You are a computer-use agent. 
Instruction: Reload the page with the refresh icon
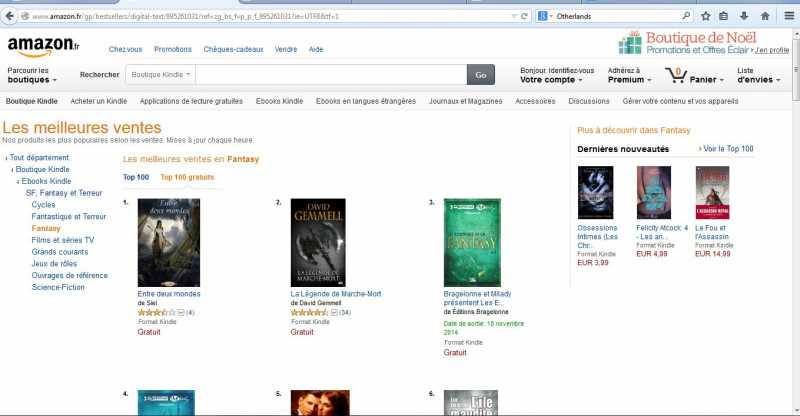click(x=524, y=16)
